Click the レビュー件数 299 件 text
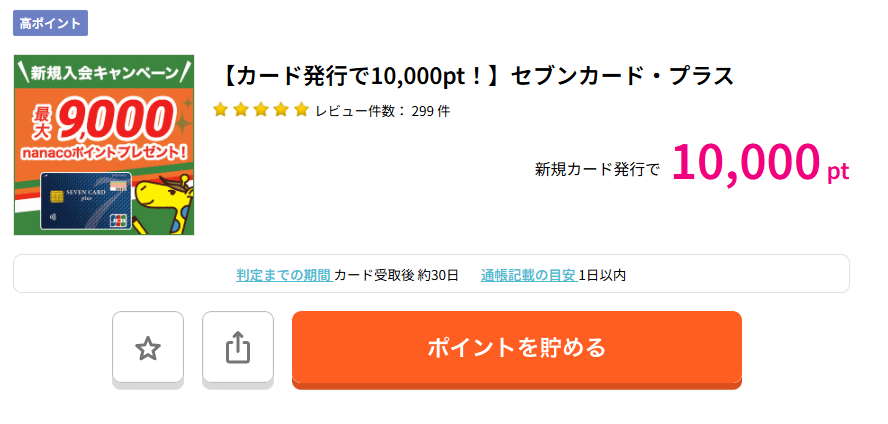888x424 pixels. click(382, 111)
